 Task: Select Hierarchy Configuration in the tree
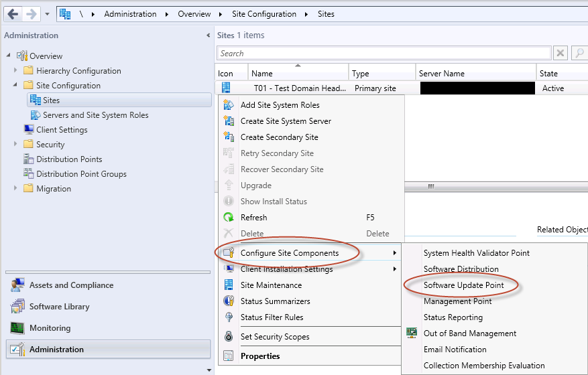[78, 71]
